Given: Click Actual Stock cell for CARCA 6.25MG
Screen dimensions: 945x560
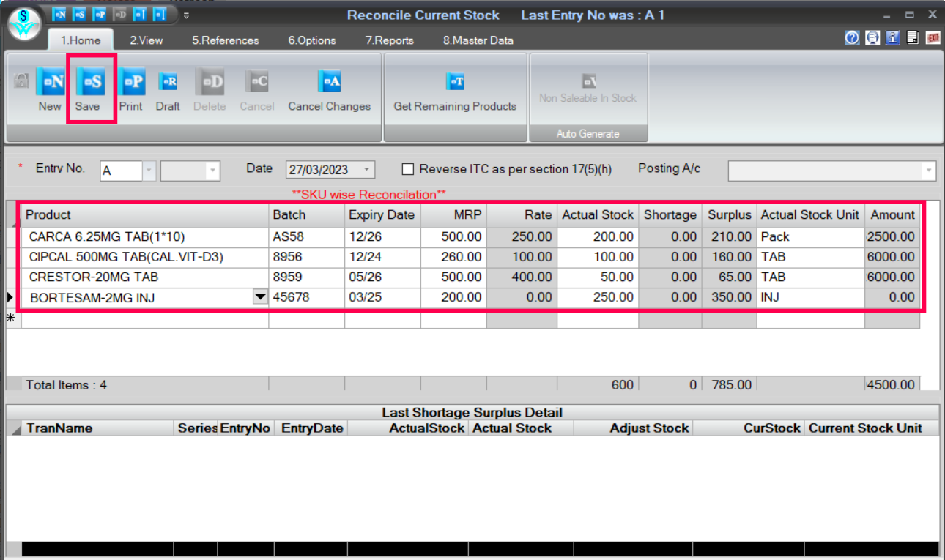Looking at the screenshot, I should (x=597, y=237).
